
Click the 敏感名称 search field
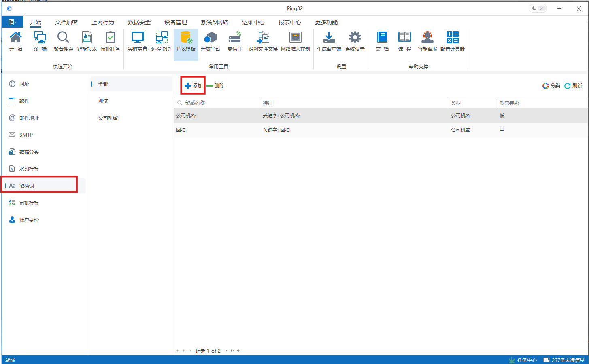coord(219,103)
